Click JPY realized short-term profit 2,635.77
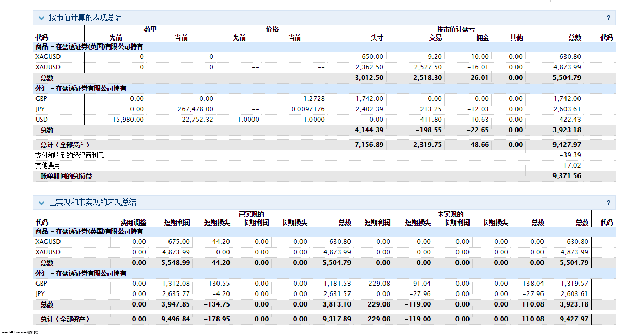The height and width of the screenshot is (335, 644). point(176,294)
